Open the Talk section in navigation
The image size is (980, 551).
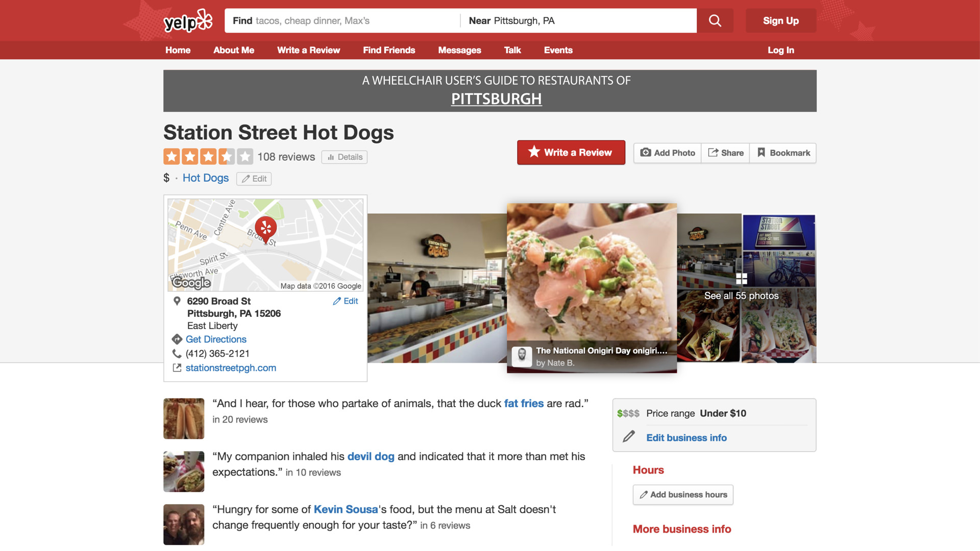pyautogui.click(x=512, y=50)
